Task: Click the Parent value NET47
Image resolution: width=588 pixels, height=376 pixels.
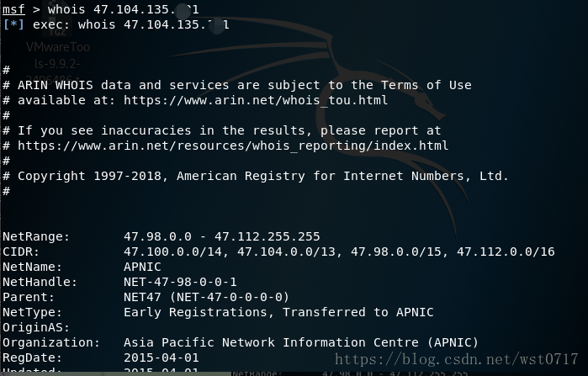Action: [142, 297]
